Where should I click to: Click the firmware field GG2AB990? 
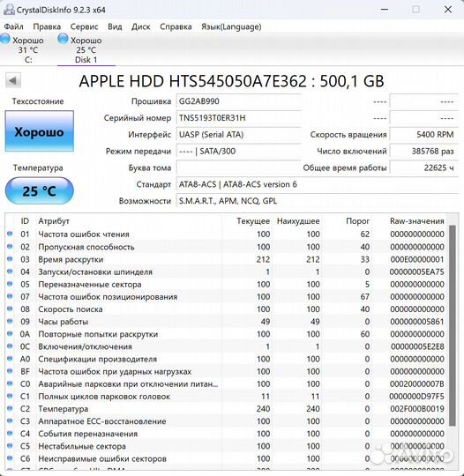point(238,101)
